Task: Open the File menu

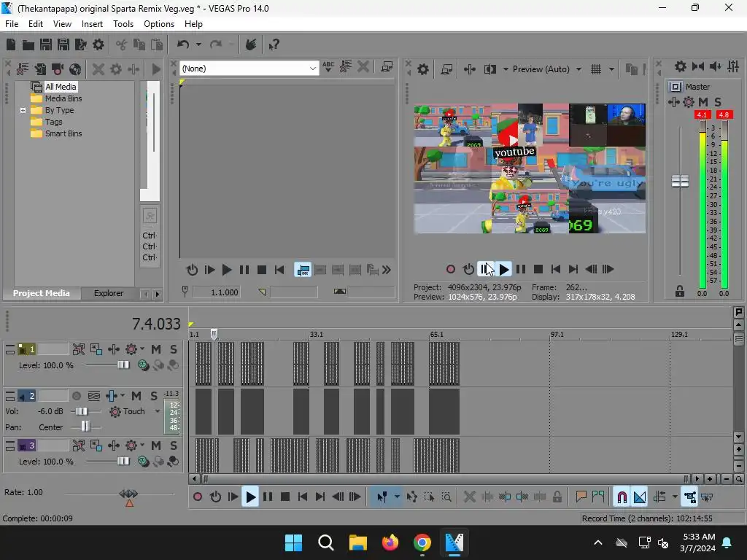Action: pos(12,24)
